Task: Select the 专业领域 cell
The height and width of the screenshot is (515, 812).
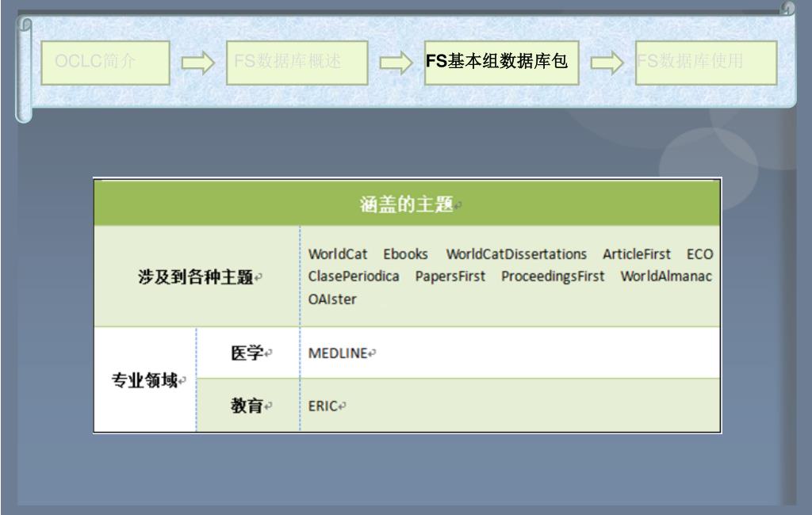Action: pyautogui.click(x=145, y=380)
